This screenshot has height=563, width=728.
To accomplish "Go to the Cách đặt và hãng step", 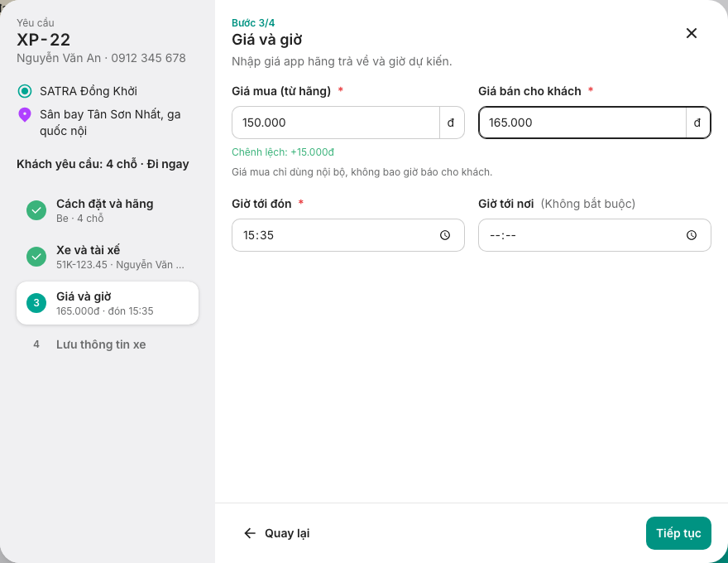I will [108, 210].
